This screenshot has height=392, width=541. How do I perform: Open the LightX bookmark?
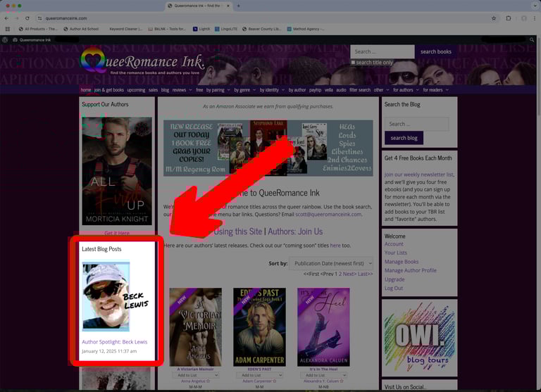coord(201,29)
